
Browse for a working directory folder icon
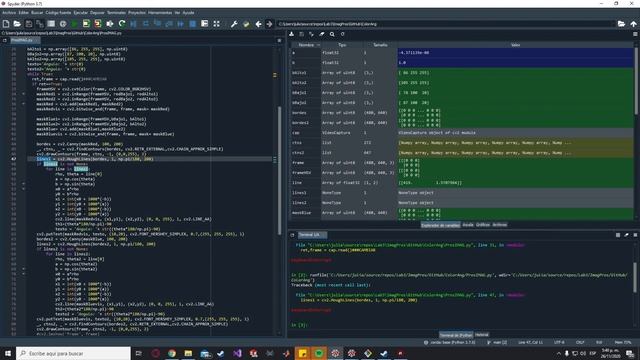621,24
